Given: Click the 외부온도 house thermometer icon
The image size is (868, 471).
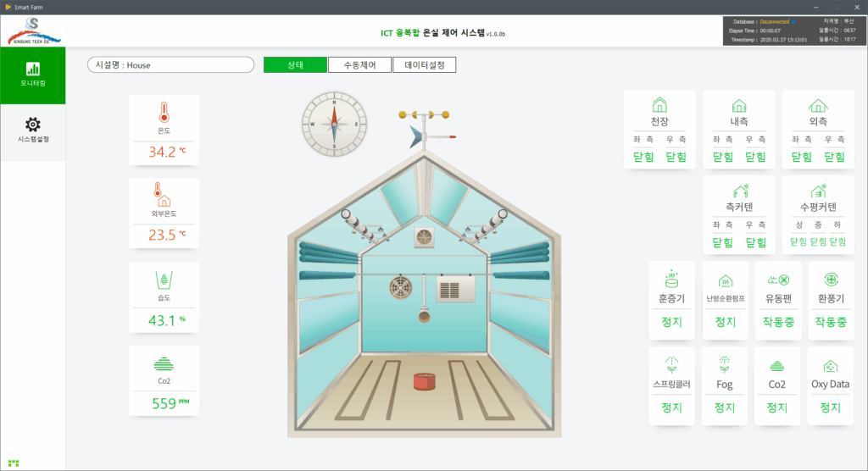Looking at the screenshot, I should click(x=162, y=194).
